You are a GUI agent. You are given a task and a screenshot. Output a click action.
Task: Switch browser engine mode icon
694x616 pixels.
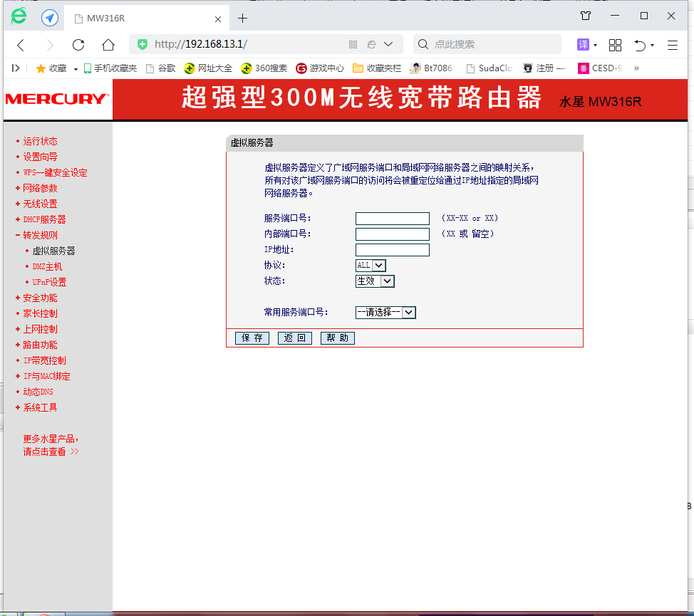(371, 44)
